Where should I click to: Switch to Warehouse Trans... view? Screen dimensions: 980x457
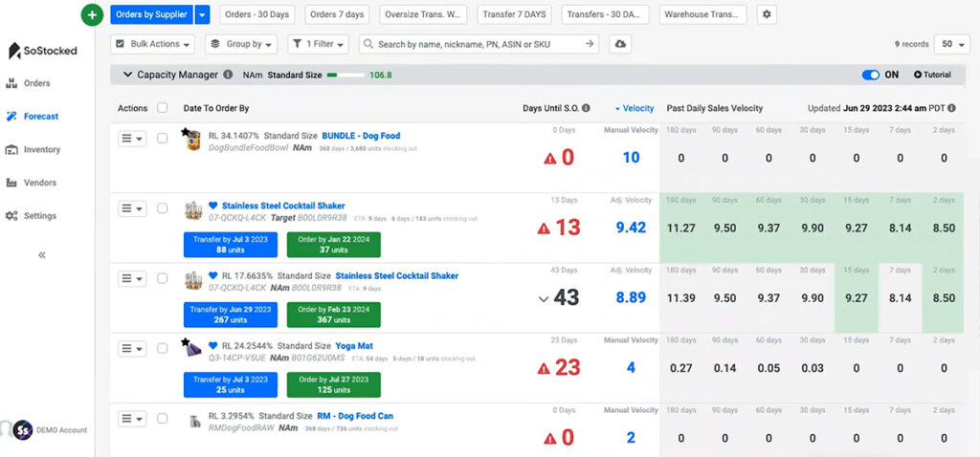point(702,14)
